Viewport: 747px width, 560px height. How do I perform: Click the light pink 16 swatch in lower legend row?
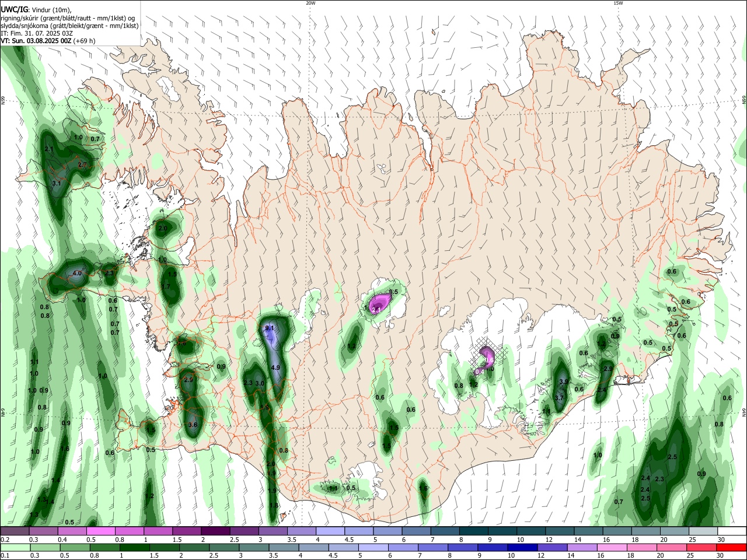click(x=611, y=547)
